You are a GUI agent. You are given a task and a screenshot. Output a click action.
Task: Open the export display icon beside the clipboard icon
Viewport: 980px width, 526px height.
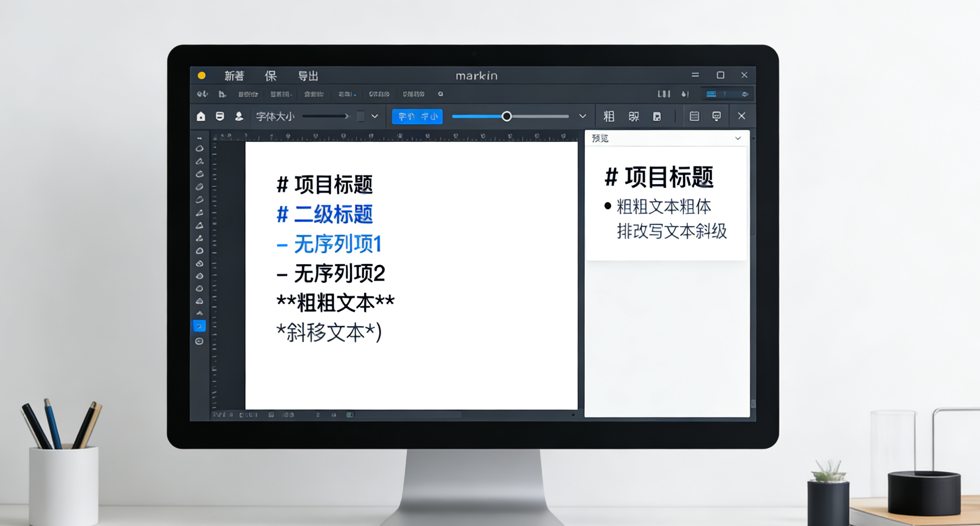(x=717, y=116)
